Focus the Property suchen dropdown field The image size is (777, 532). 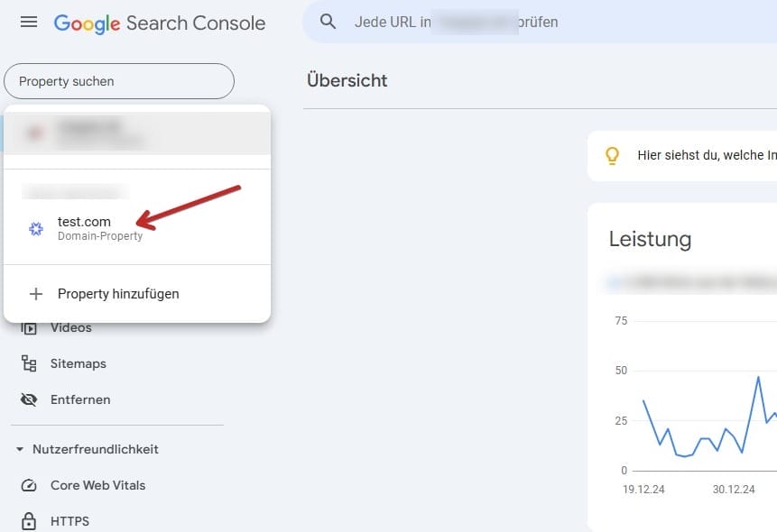[119, 81]
